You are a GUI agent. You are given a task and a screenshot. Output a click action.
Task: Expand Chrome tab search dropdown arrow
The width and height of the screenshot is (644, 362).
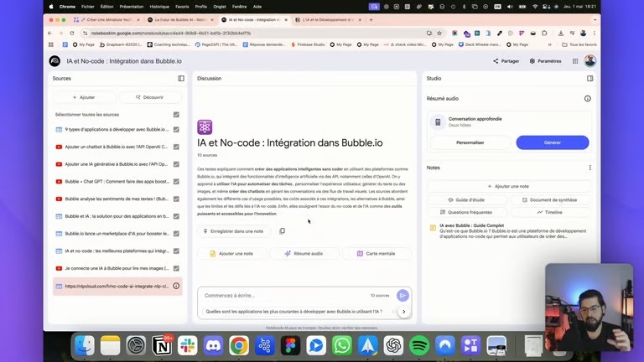[595, 20]
